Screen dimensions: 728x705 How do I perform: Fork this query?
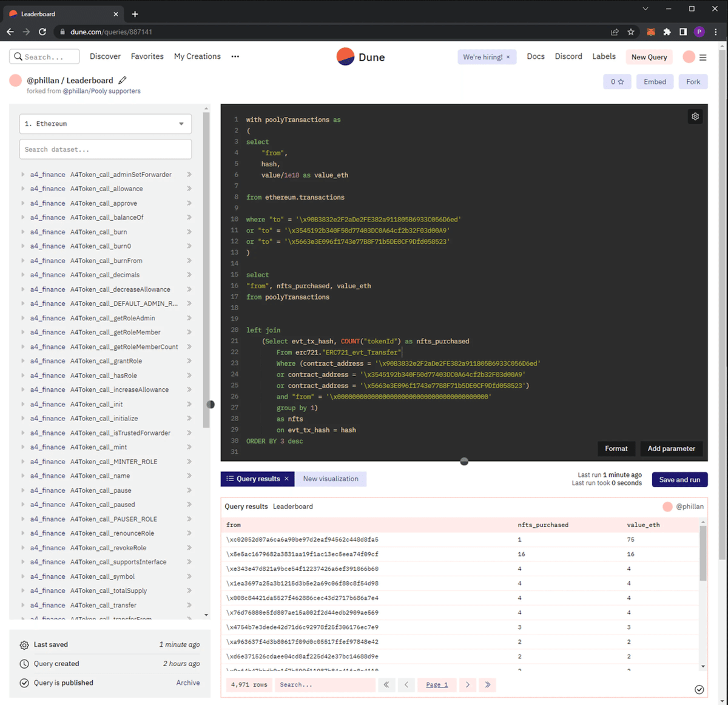693,82
